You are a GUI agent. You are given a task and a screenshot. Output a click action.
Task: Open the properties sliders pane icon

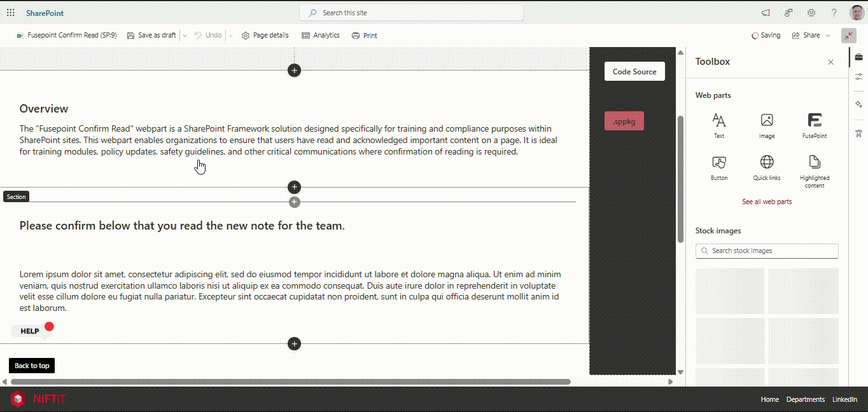[858, 76]
